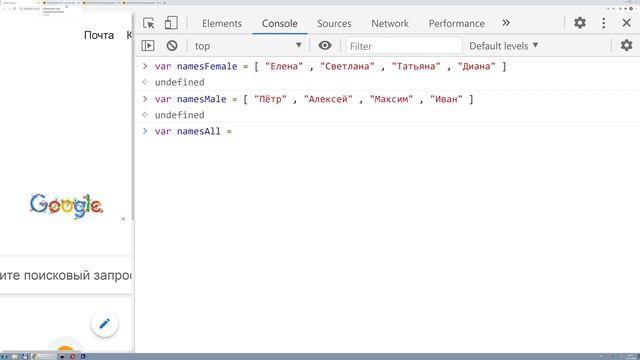Toggle the live expression eye icon

pyautogui.click(x=325, y=45)
